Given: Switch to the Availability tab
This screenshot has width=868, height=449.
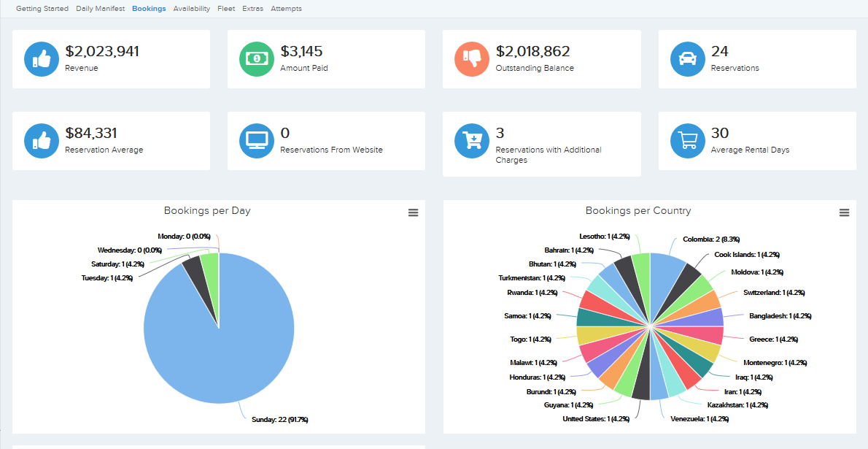Looking at the screenshot, I should pyautogui.click(x=192, y=8).
